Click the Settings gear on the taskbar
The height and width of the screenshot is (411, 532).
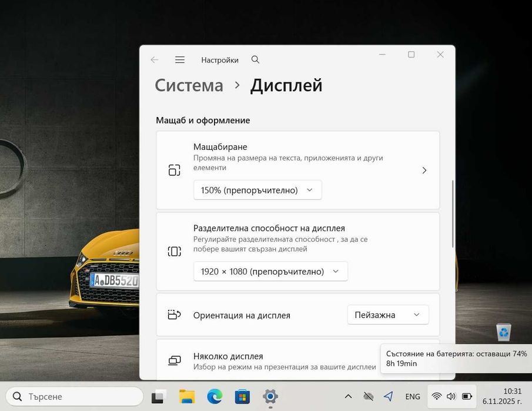(270, 396)
